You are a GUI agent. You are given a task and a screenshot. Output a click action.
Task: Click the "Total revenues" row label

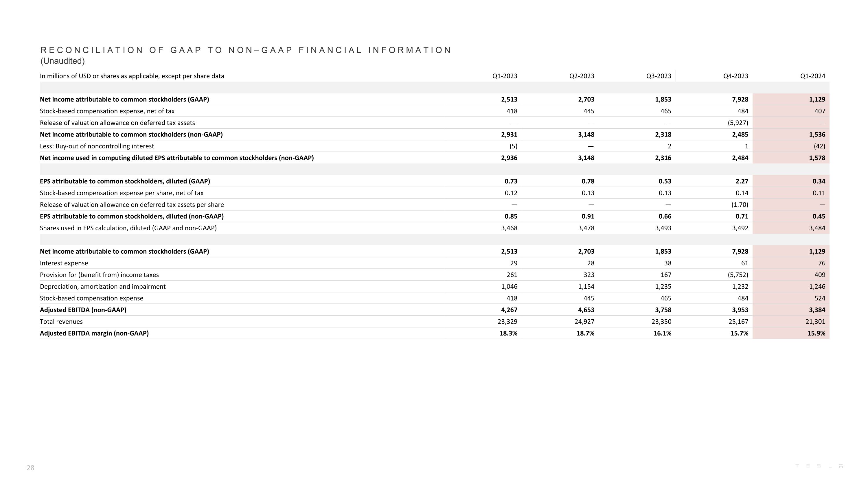click(x=61, y=322)
